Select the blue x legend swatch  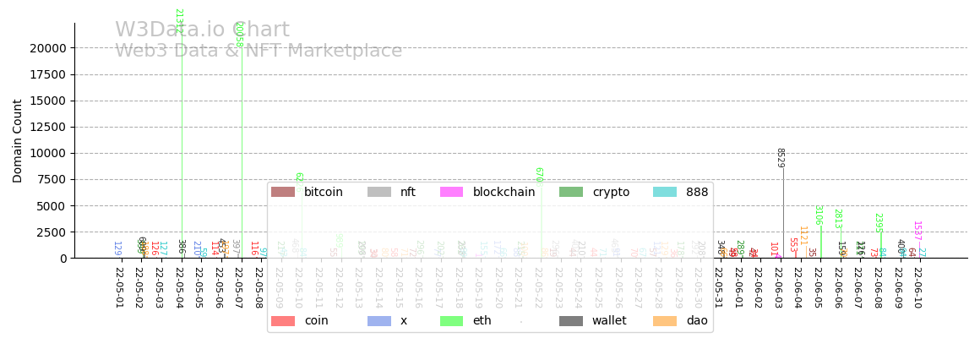[378, 321]
